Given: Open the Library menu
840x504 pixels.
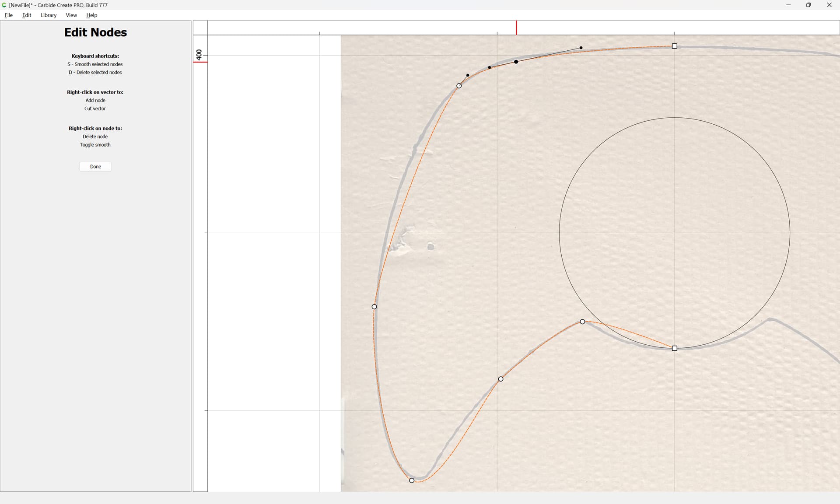Looking at the screenshot, I should [49, 15].
